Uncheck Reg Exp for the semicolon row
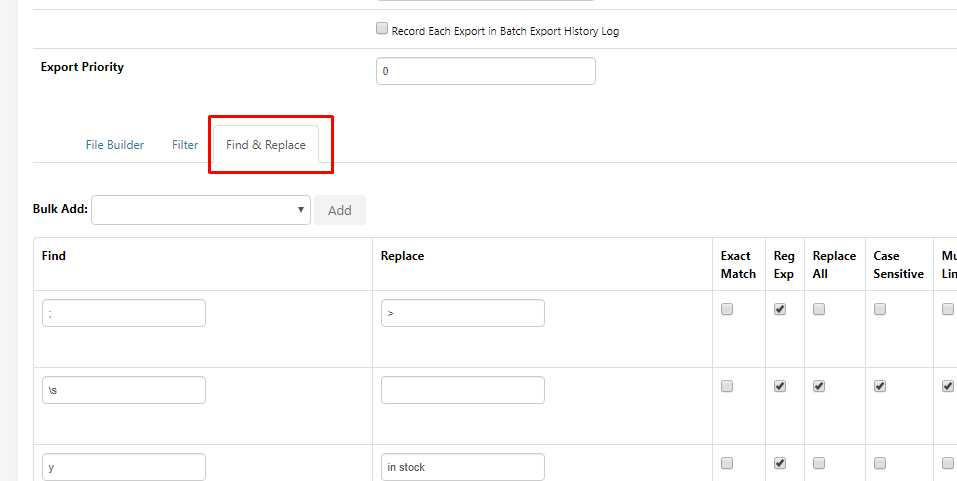Image resolution: width=957 pixels, height=481 pixels. (780, 309)
